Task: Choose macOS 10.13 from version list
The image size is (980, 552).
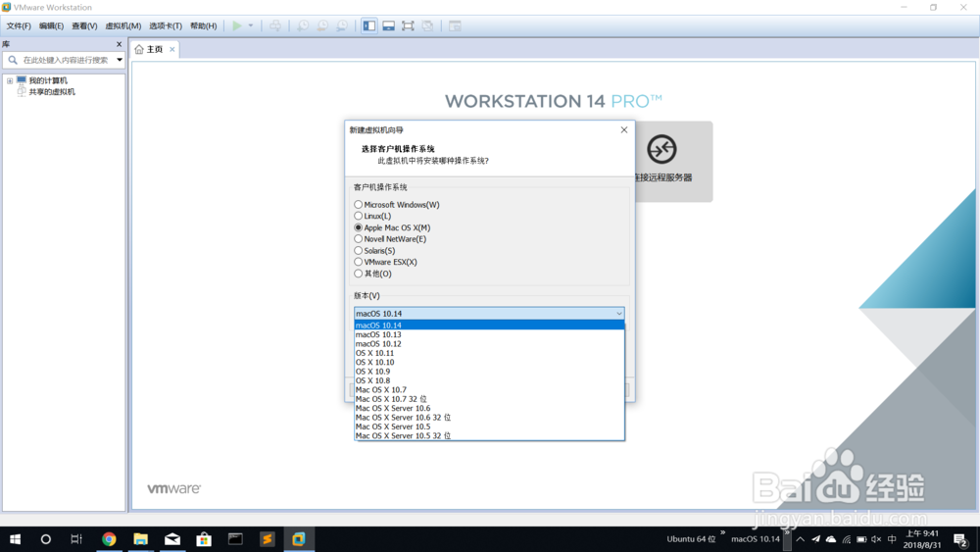Action: tap(489, 334)
